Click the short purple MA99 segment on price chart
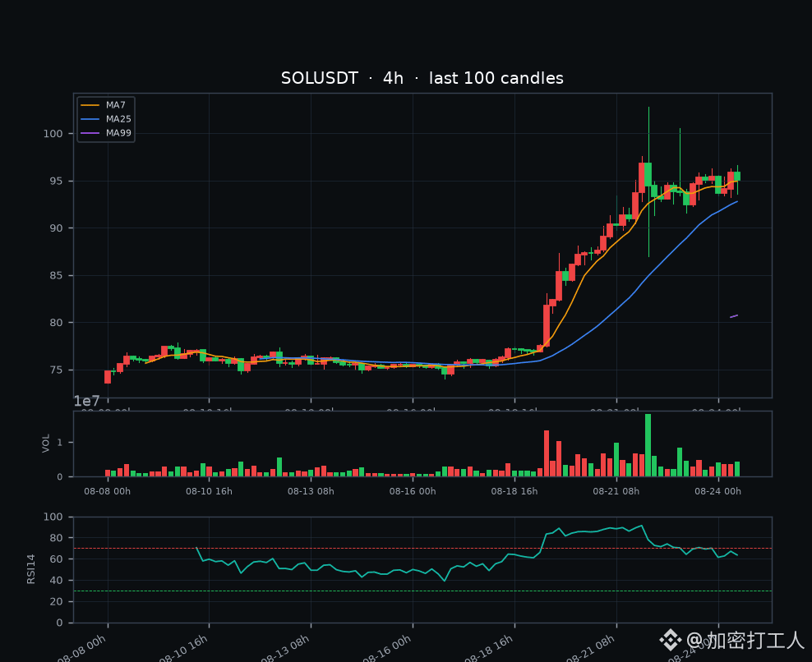 [734, 315]
